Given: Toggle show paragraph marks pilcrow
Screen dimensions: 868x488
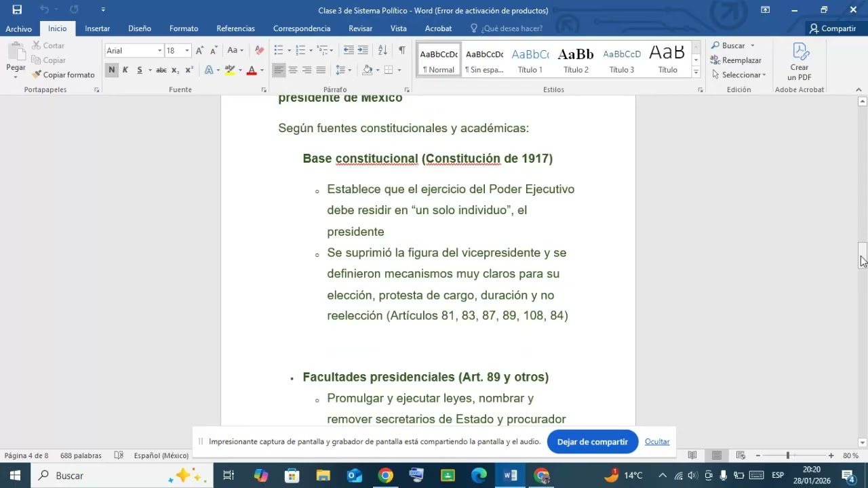Looking at the screenshot, I should point(402,51).
